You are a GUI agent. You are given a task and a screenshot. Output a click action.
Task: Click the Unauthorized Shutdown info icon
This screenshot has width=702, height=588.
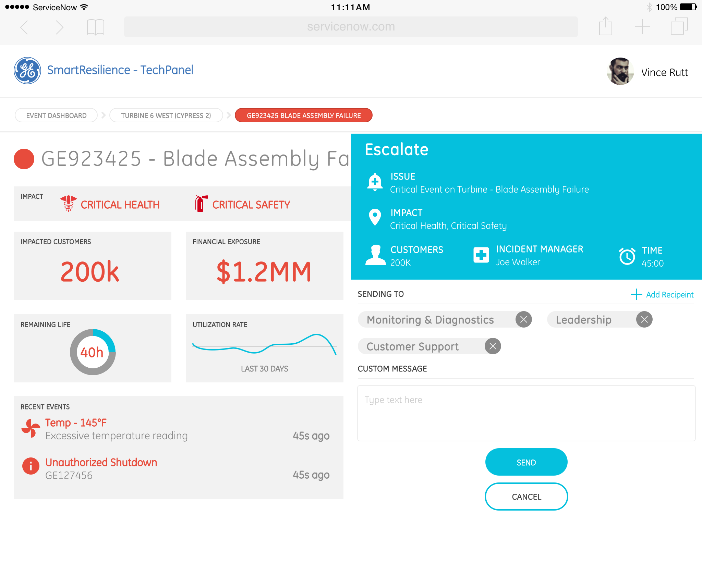tap(31, 466)
